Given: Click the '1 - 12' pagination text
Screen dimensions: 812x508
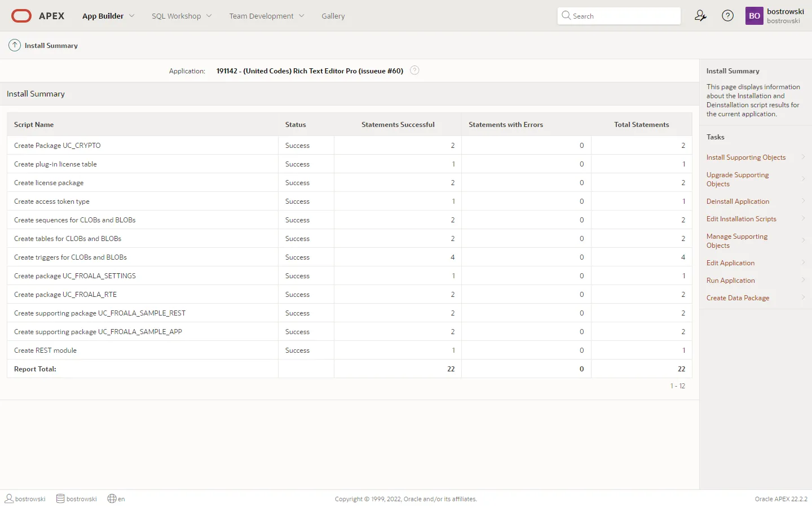Looking at the screenshot, I should pyautogui.click(x=677, y=386).
